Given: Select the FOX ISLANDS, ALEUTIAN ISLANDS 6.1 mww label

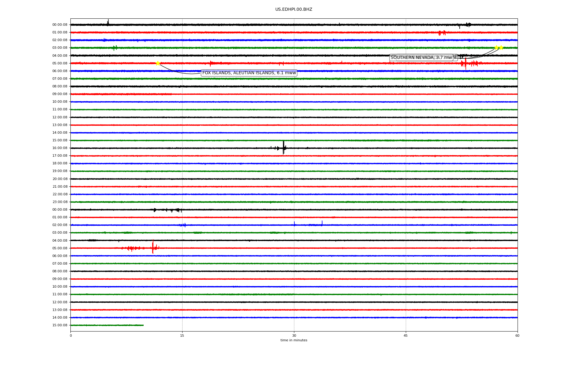Looking at the screenshot, I should [249, 73].
